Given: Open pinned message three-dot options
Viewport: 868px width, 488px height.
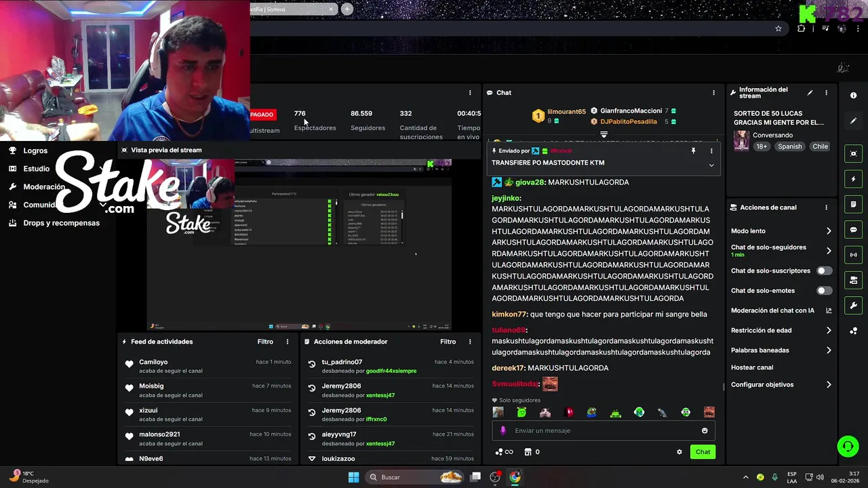Looking at the screenshot, I should 711,151.
